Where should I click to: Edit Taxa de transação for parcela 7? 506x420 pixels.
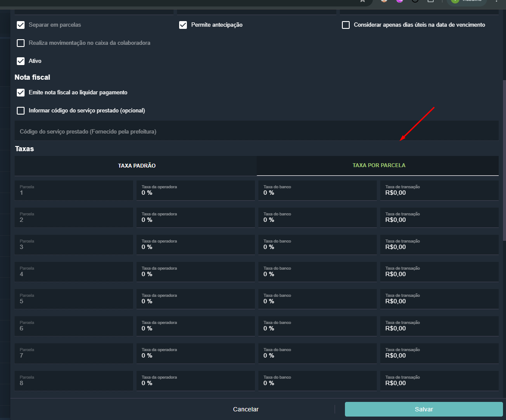(x=440, y=353)
